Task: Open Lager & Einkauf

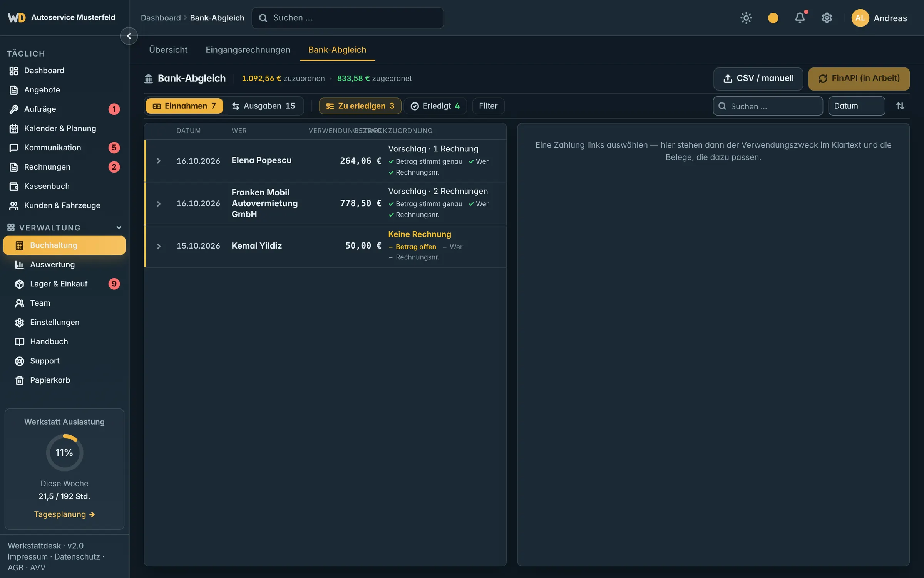Action: 64,284
